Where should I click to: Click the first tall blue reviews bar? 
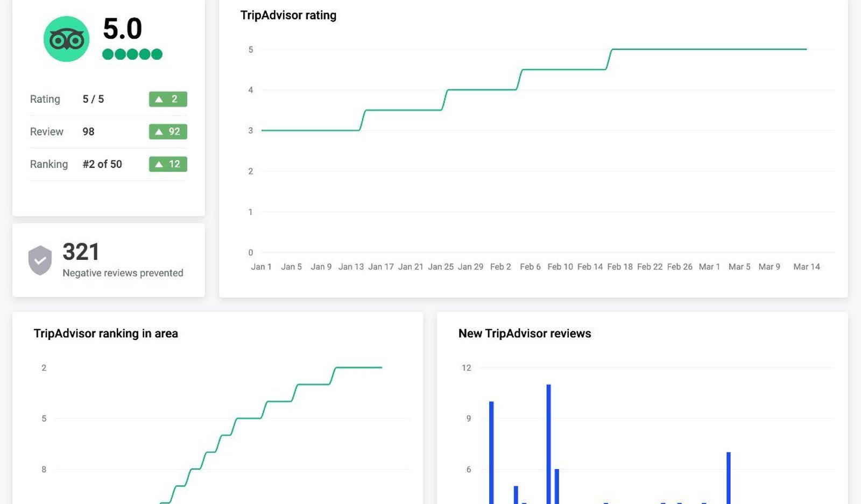click(x=491, y=453)
